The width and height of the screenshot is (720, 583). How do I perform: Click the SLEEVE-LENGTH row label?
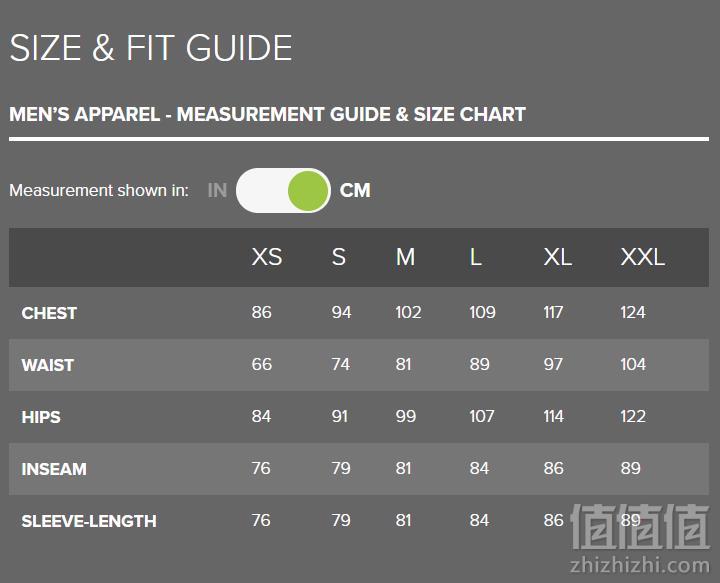click(x=89, y=521)
